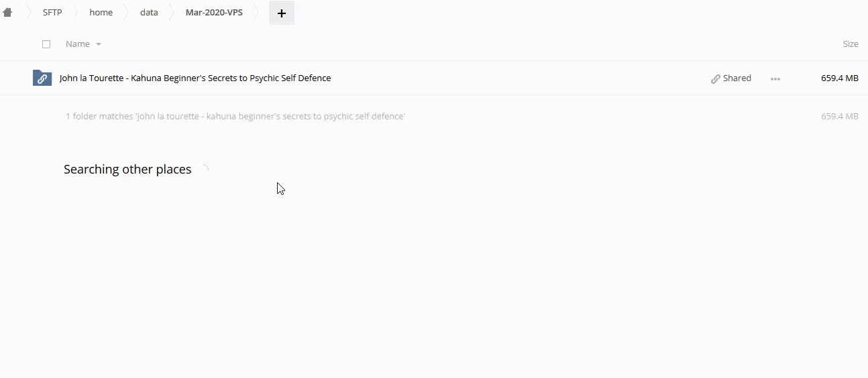Viewport: 868px width, 378px height.
Task: Select the Mar-2020-VPS breadcrumb
Action: coord(214,13)
